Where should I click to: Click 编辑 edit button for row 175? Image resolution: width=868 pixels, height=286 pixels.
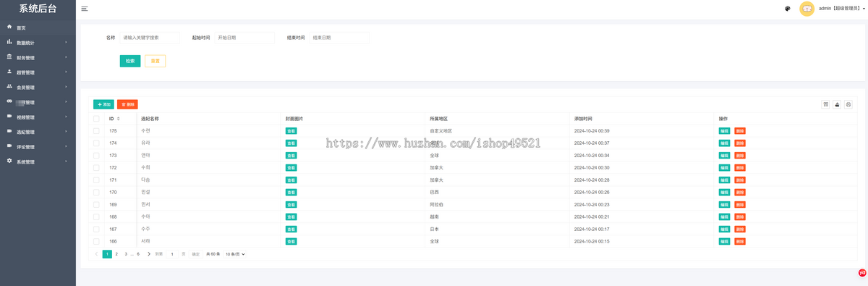[x=724, y=131]
